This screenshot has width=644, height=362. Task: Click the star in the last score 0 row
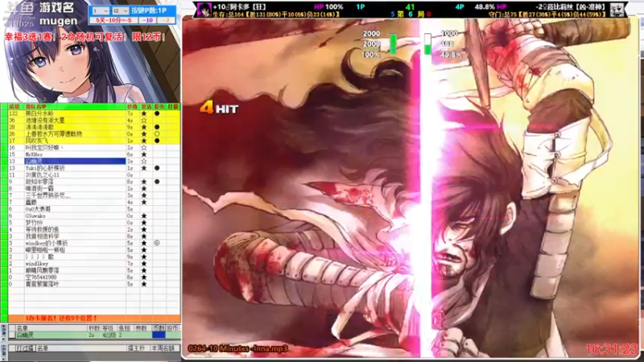(x=144, y=284)
